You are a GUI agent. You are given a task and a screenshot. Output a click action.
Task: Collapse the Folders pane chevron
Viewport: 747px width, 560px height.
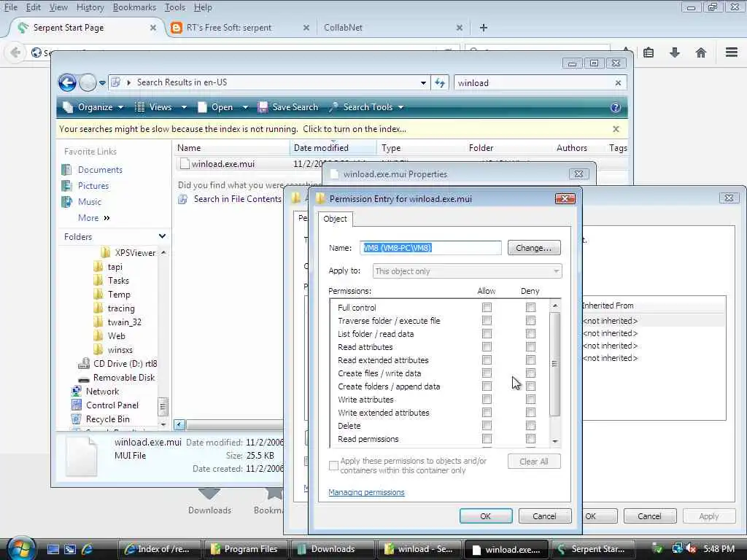(x=162, y=236)
